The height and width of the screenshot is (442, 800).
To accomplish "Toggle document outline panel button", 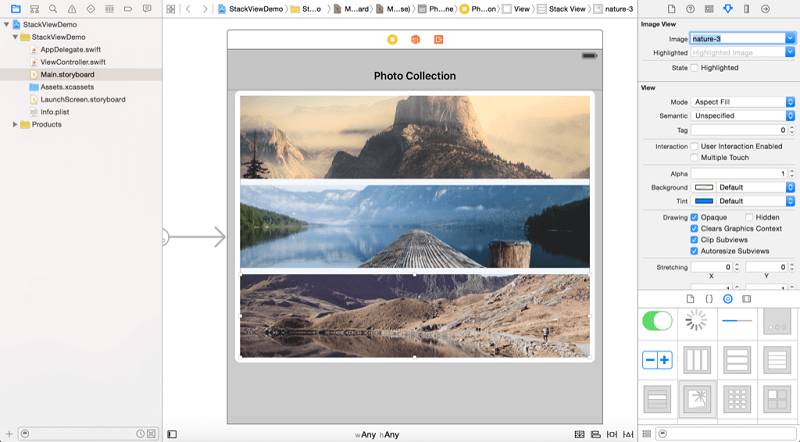I will pos(172,434).
